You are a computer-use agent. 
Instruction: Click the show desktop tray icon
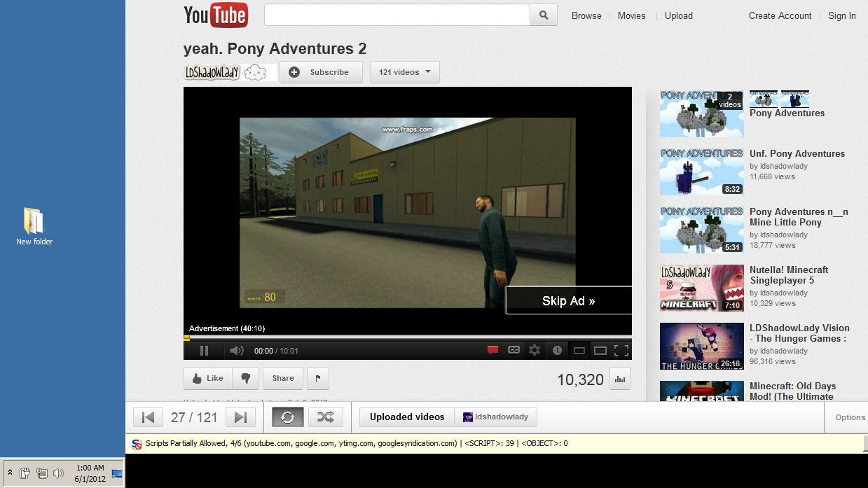pyautogui.click(x=117, y=474)
